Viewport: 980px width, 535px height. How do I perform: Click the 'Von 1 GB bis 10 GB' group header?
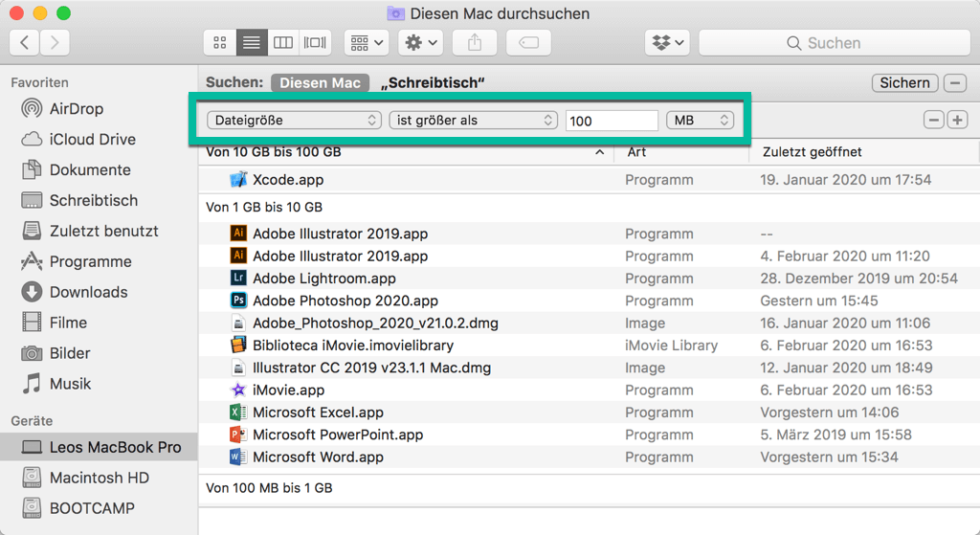[x=264, y=208]
